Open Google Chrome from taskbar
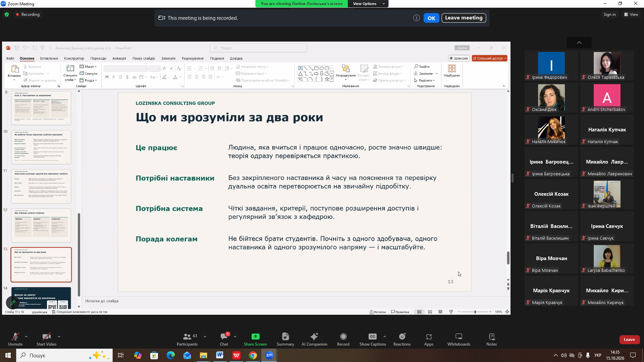This screenshot has height=362, width=644. pyautogui.click(x=253, y=355)
